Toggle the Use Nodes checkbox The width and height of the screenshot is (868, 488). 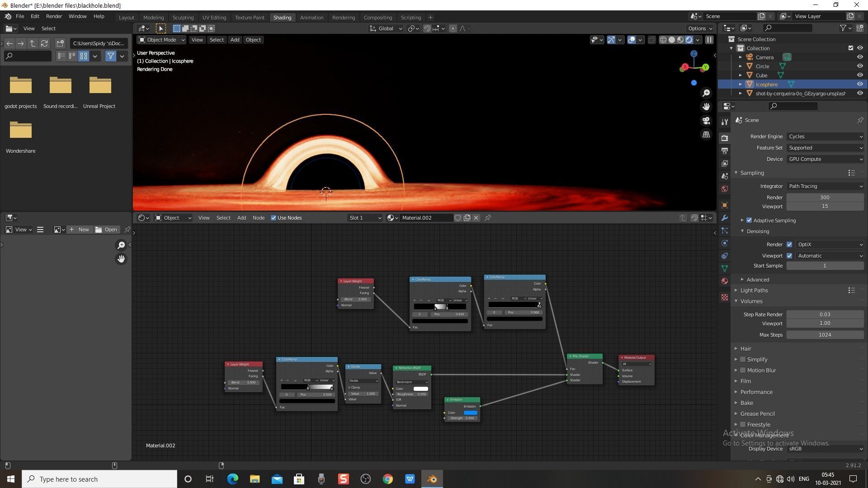274,218
